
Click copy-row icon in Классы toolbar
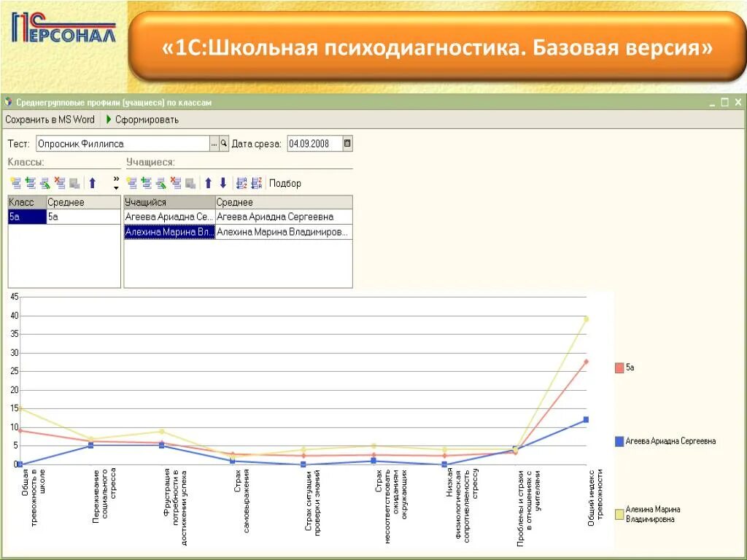click(x=31, y=183)
